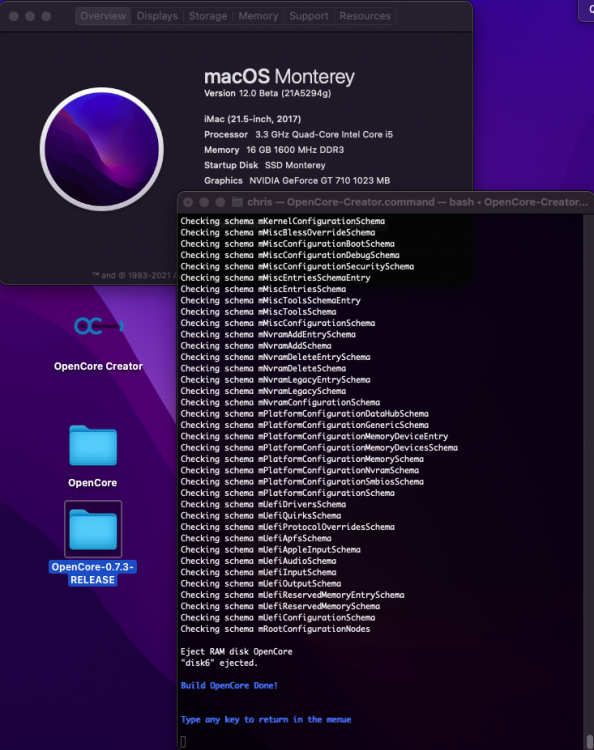Click the 'iMac (21.5-inch, 2017)' model text
Image resolution: width=594 pixels, height=750 pixels.
(x=253, y=119)
